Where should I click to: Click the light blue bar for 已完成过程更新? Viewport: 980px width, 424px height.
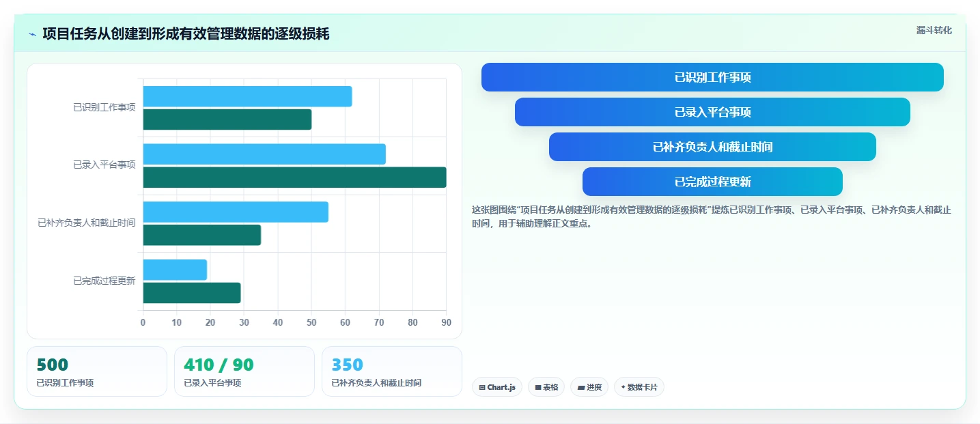point(175,270)
